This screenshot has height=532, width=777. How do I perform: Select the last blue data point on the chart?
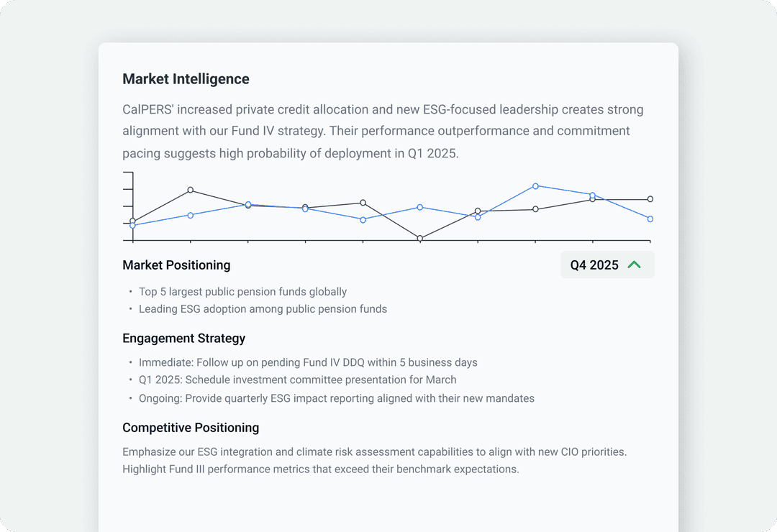coord(649,219)
